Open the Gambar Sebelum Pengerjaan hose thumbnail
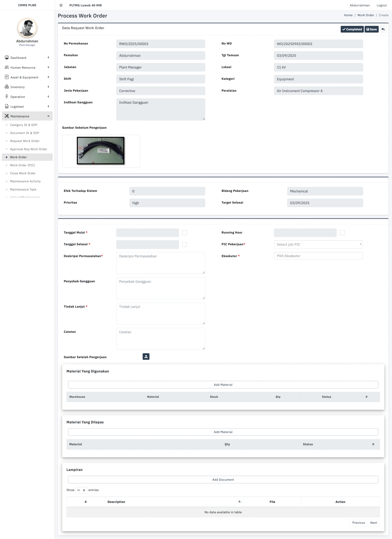 click(101, 151)
